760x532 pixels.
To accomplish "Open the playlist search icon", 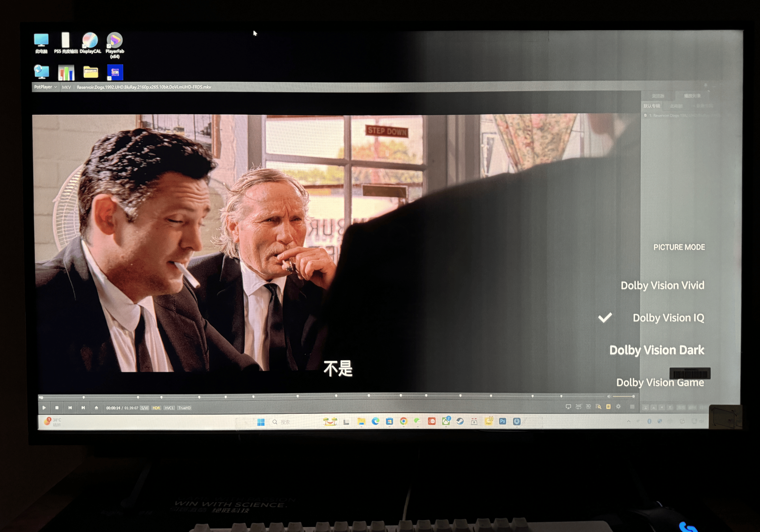I will coord(598,407).
